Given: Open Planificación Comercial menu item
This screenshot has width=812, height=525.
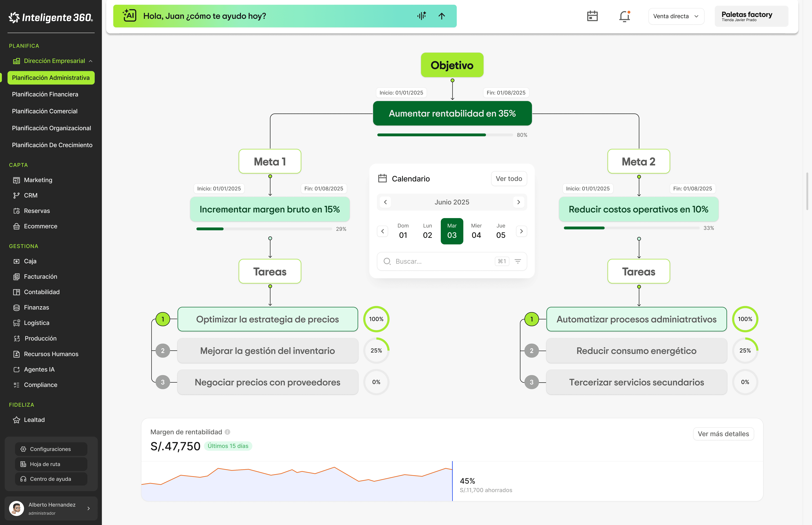Looking at the screenshot, I should [45, 111].
